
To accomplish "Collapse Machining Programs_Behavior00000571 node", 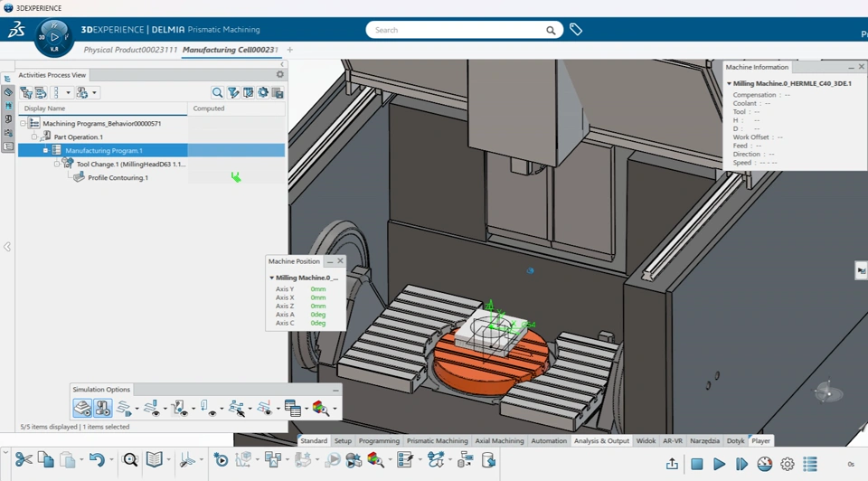I will pyautogui.click(x=24, y=124).
